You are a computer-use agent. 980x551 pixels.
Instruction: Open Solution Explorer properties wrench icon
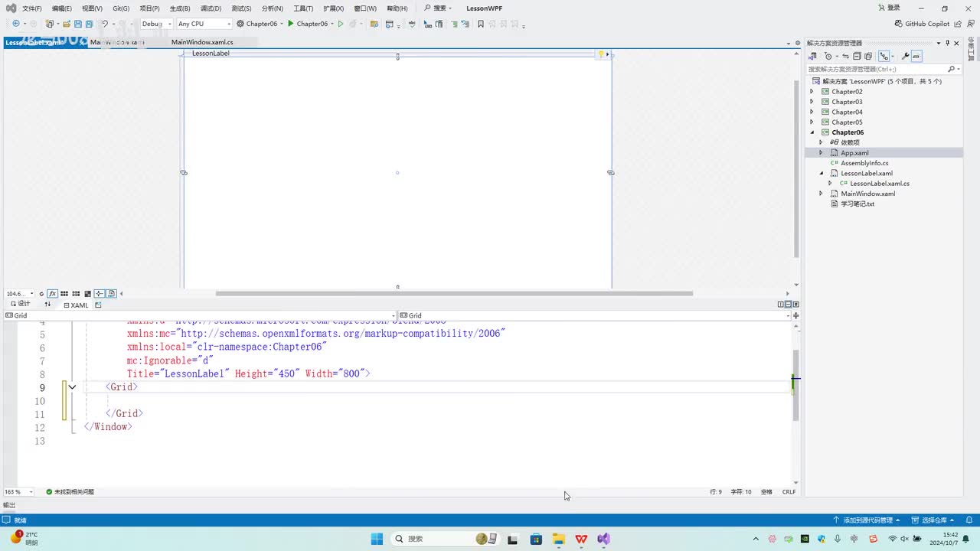click(905, 56)
